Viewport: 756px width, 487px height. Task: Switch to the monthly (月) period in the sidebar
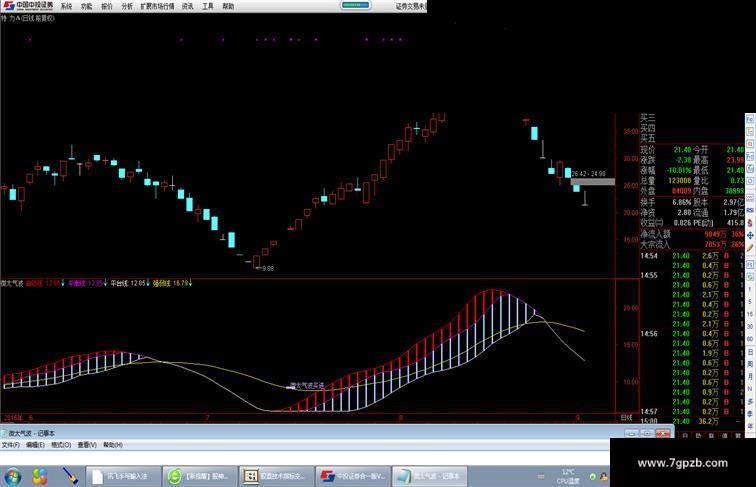coord(750,377)
